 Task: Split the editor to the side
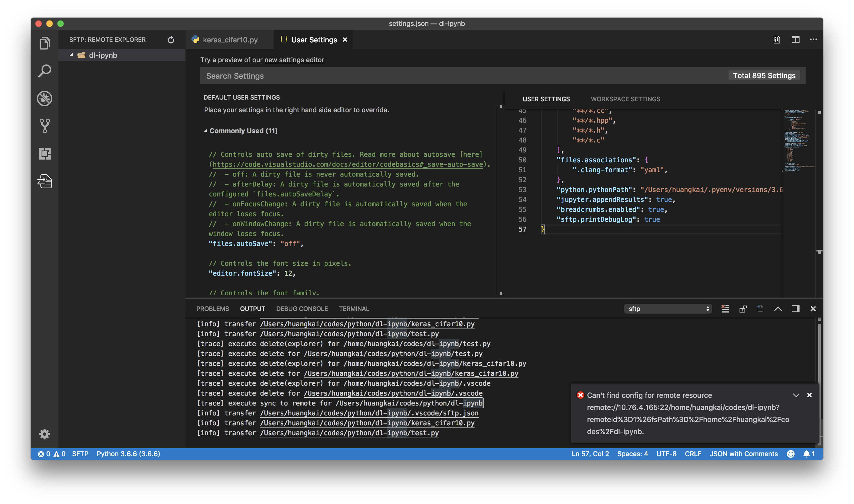coord(795,40)
